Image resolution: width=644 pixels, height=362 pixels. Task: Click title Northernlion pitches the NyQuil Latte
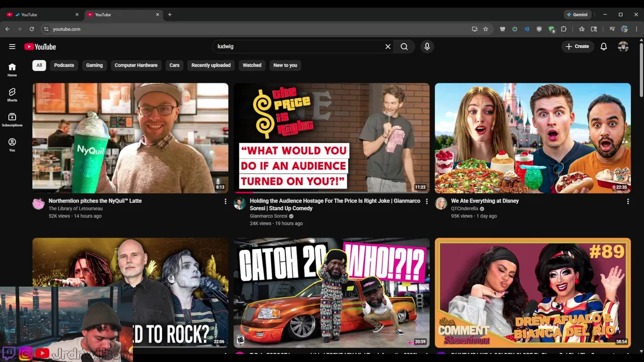coord(95,201)
